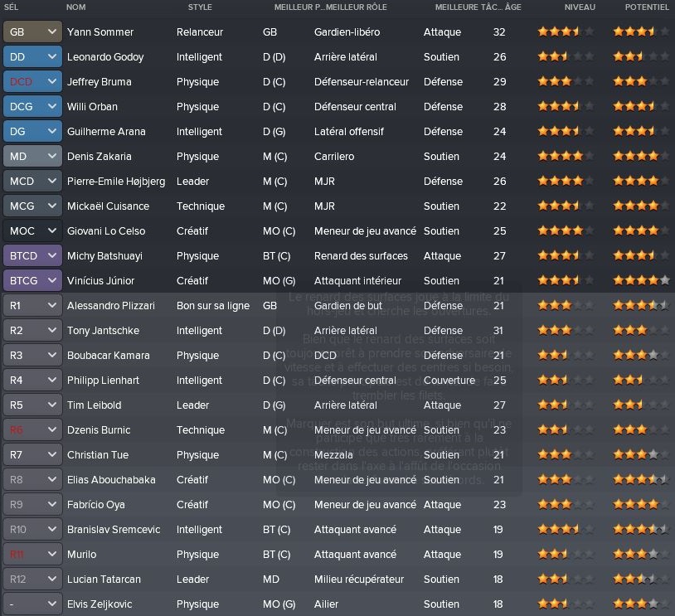Open the DCG dropdown for Willi Orban
Viewport: 675px width, 616px height.
[32, 107]
